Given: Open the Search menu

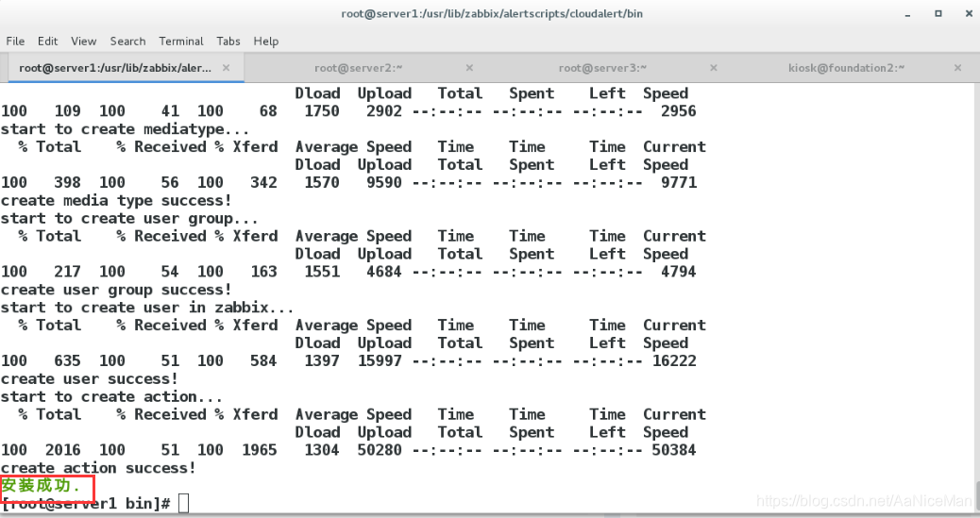Looking at the screenshot, I should tap(127, 42).
